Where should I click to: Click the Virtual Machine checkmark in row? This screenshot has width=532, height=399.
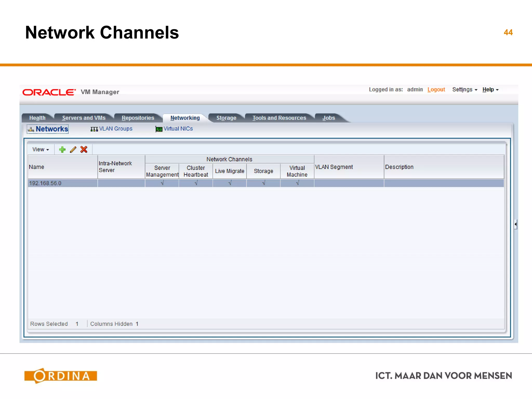[x=298, y=183]
